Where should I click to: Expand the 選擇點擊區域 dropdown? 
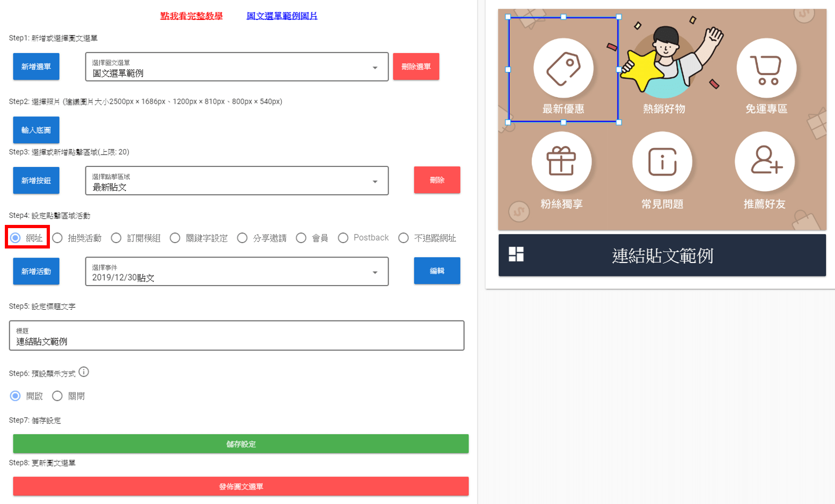[x=237, y=181]
